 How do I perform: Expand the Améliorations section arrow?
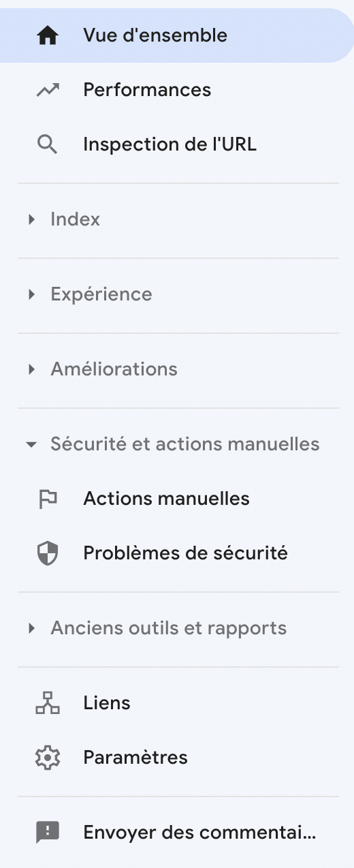[x=31, y=369]
